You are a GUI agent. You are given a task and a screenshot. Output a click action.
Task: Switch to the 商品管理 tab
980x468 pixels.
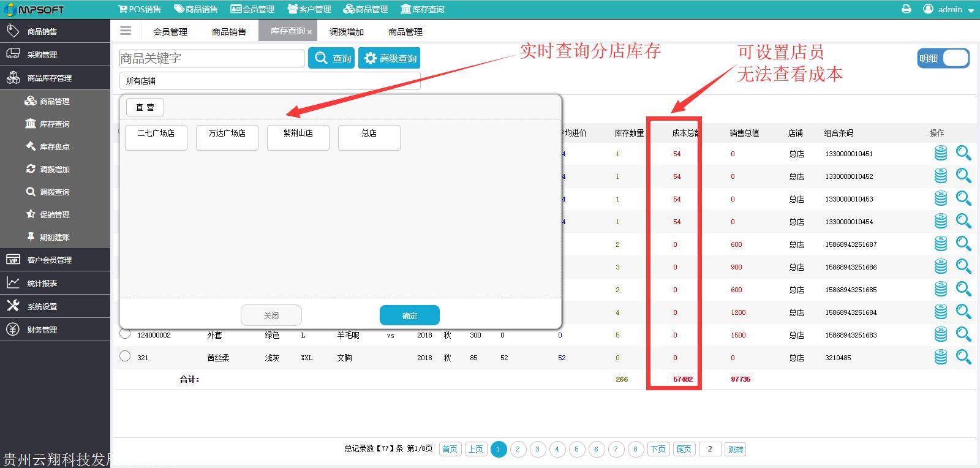click(405, 32)
